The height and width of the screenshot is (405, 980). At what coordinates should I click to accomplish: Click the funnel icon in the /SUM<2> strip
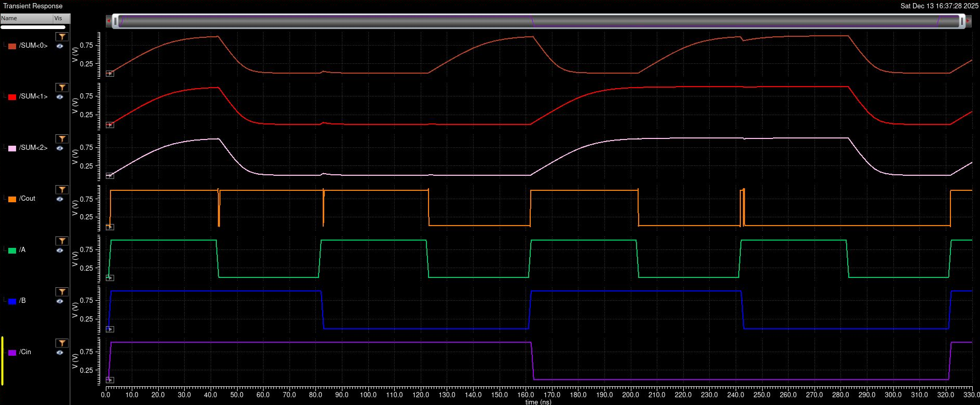[62, 139]
